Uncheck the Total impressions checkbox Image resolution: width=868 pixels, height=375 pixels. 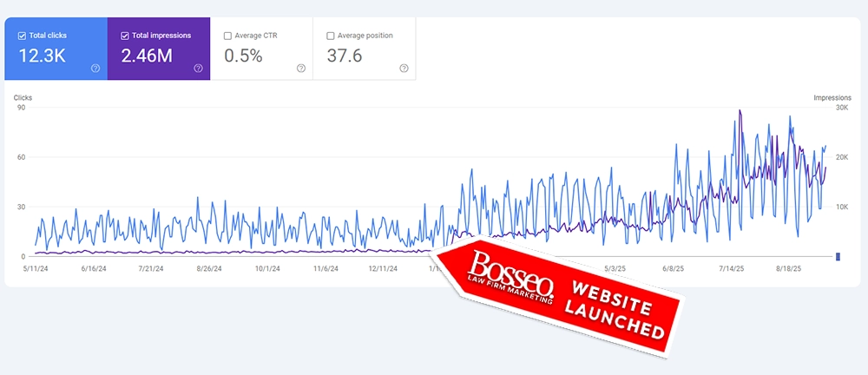[125, 36]
